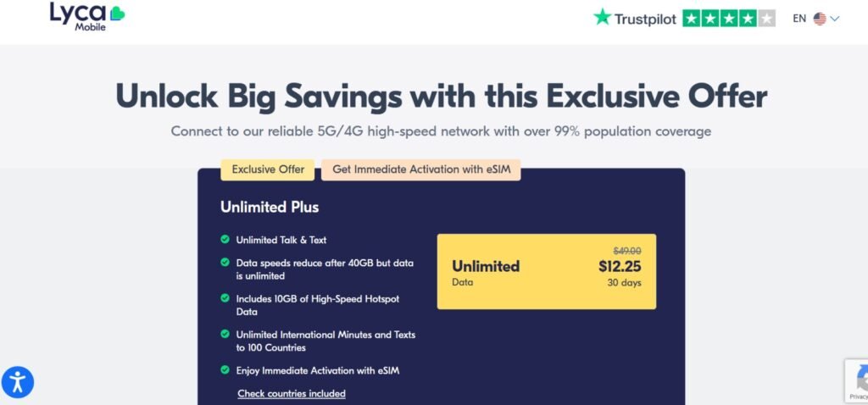This screenshot has width=868, height=405.
Task: Expand the language selector chevron
Action: pyautogui.click(x=835, y=19)
